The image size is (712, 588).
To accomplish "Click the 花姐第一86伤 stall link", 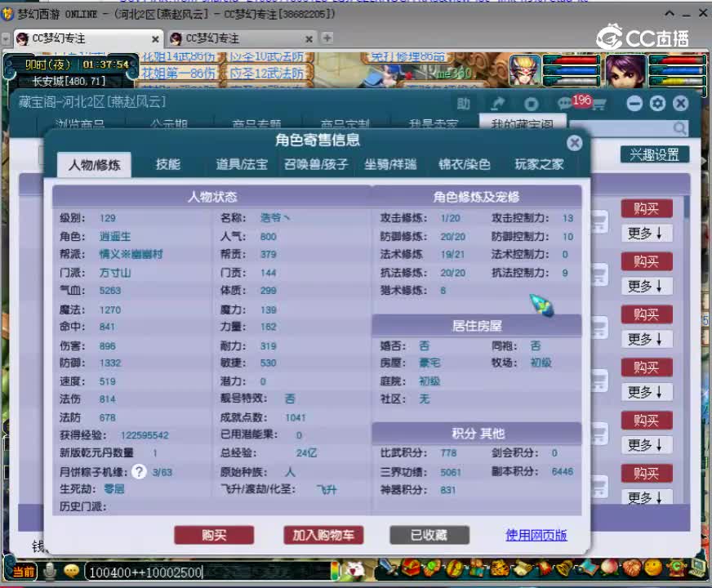I will tap(179, 73).
